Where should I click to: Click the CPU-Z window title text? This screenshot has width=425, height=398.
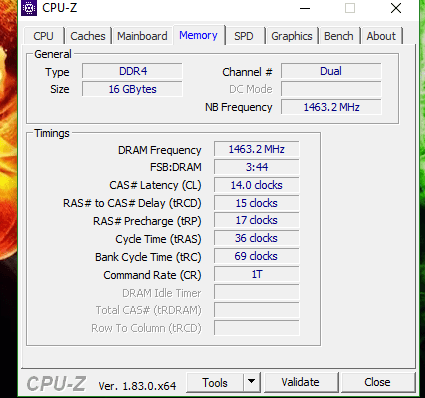(x=60, y=8)
